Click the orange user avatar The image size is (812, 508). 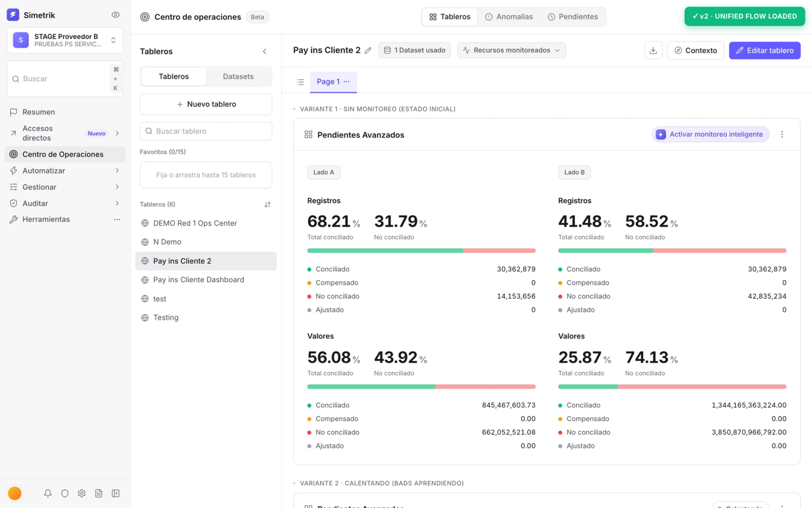tap(15, 493)
